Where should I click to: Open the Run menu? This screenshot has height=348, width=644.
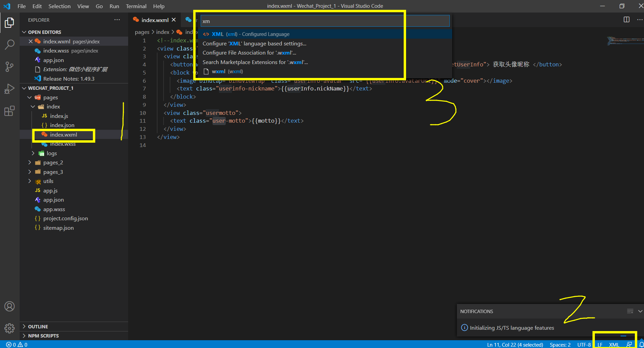(114, 6)
